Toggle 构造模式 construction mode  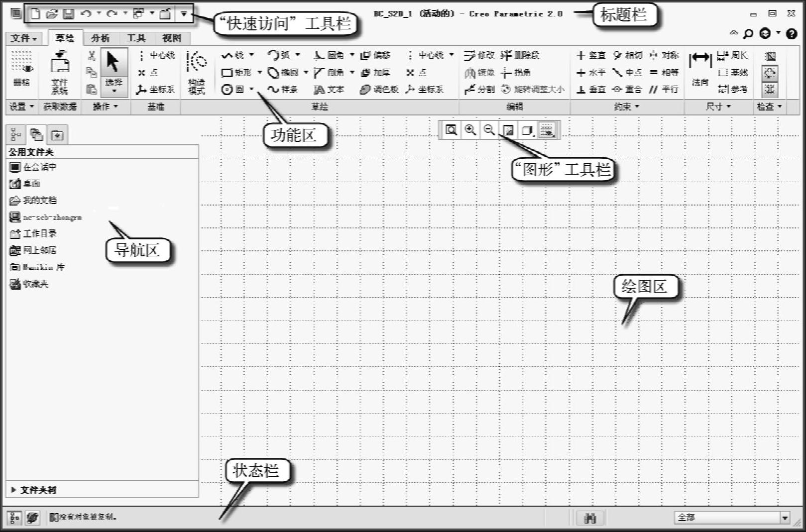click(197, 72)
